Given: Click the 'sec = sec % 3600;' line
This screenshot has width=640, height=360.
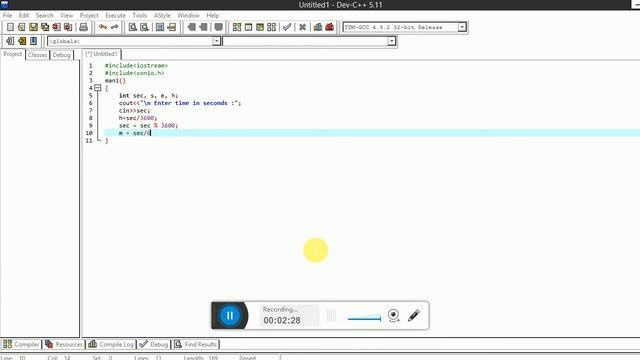Looking at the screenshot, I should 149,126.
